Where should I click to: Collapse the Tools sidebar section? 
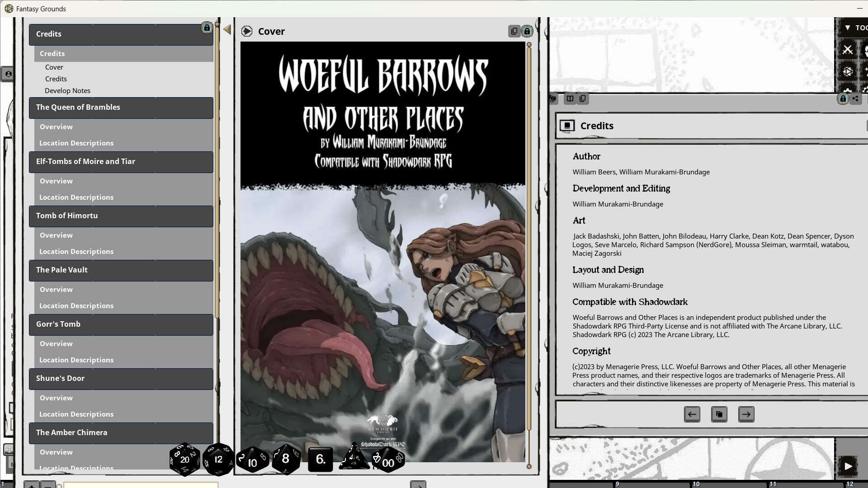(847, 28)
